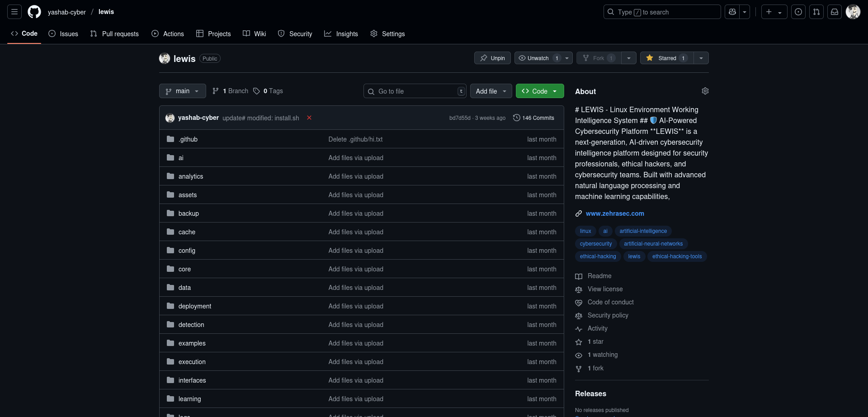Switch to the Insights tab

[x=341, y=34]
